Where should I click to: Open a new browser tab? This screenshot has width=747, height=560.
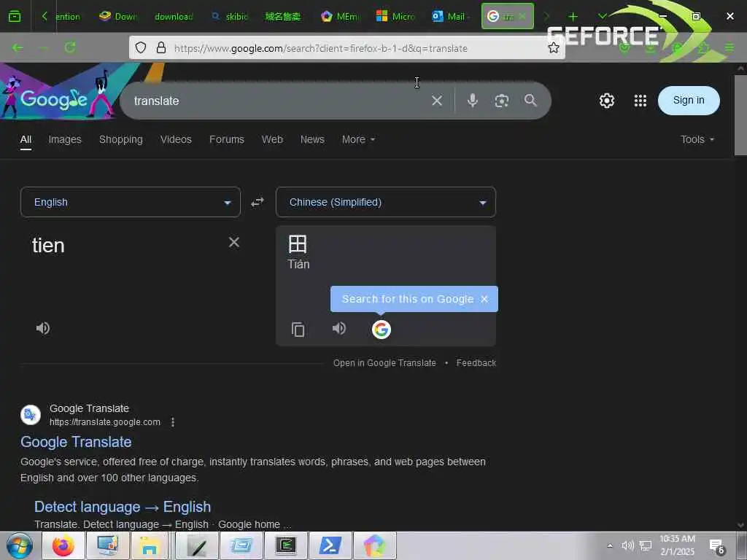coord(573,17)
